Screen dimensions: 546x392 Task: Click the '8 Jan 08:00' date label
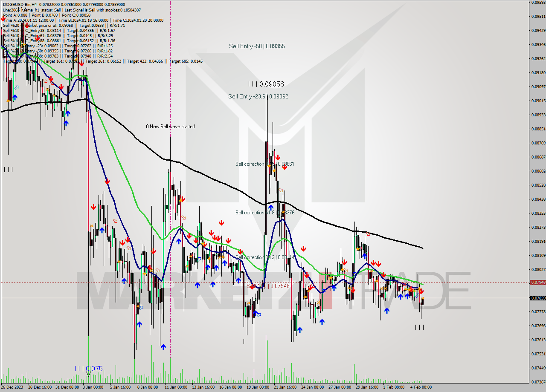(x=148, y=387)
